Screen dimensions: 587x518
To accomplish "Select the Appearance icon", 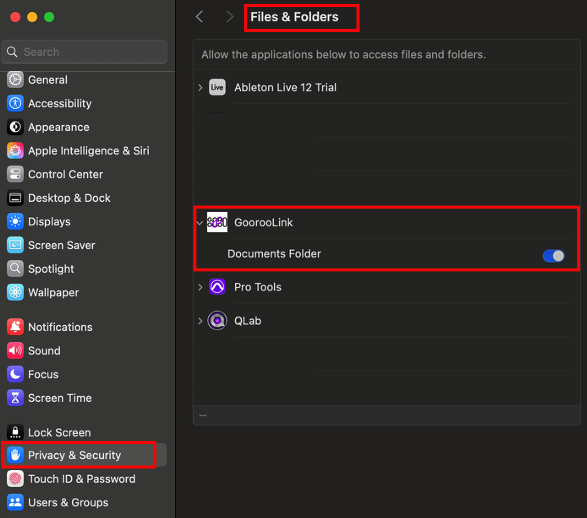I will pos(15,127).
